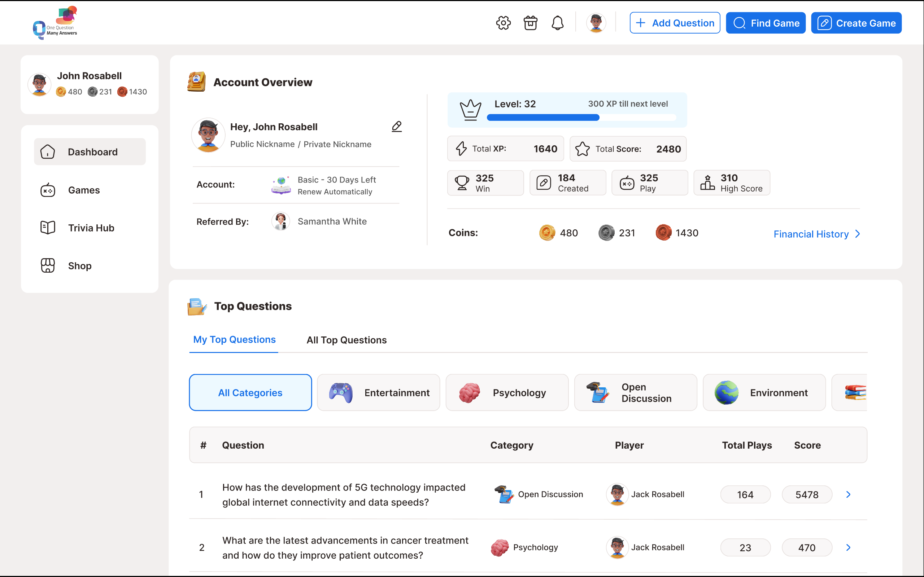Select My Top Questions tab
The image size is (924, 577).
(234, 340)
